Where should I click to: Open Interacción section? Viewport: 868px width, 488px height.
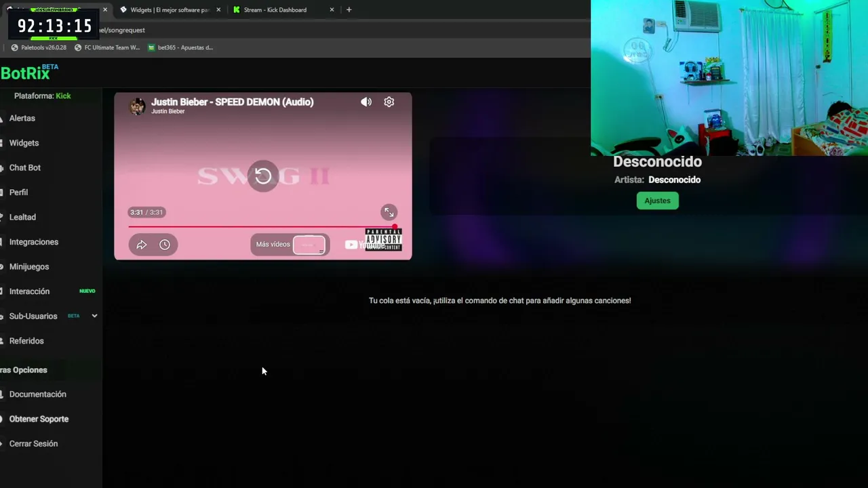click(29, 291)
